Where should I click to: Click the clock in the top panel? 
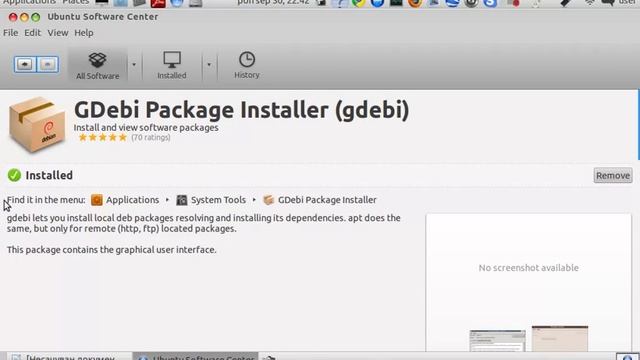pyautogui.click(x=273, y=2)
